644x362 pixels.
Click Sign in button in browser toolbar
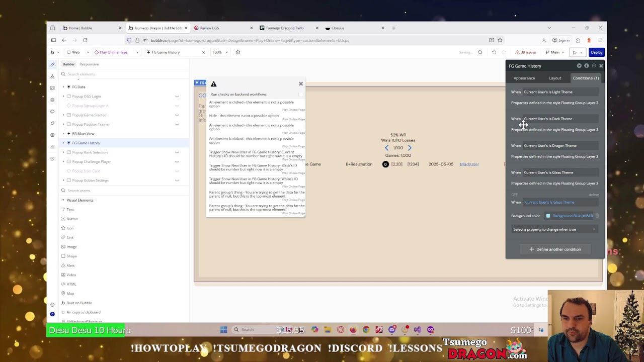coord(561,40)
